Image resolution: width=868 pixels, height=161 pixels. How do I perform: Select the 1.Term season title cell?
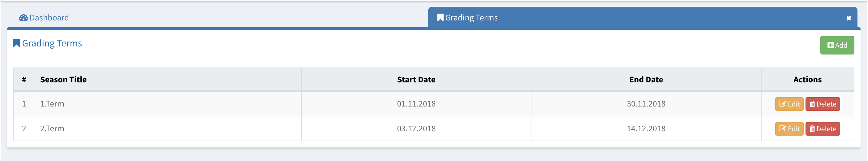[x=52, y=104]
